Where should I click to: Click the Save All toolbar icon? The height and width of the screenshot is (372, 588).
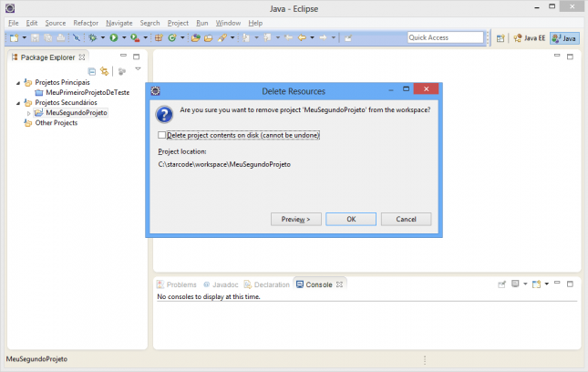(48, 38)
